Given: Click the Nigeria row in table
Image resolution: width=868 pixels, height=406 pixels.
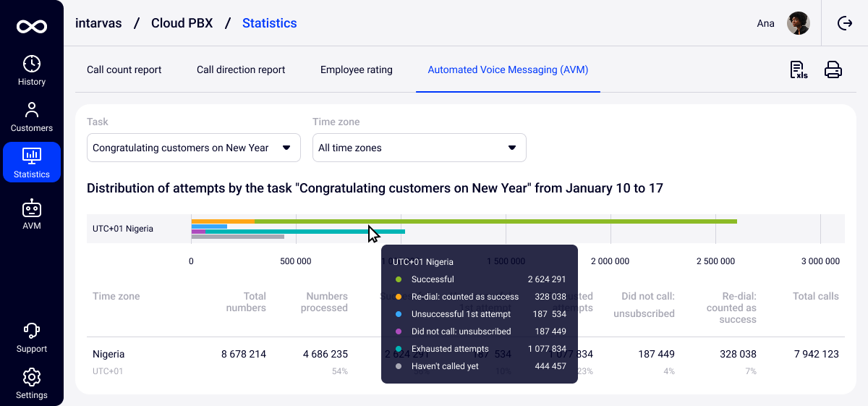Looking at the screenshot, I should coord(109,355).
